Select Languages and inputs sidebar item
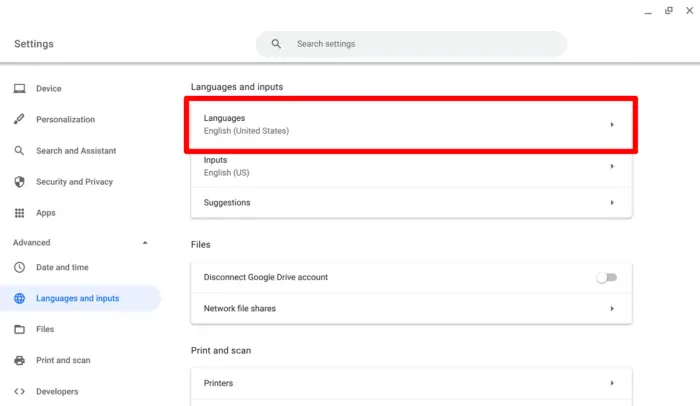Screen dimensions: 700x406 pyautogui.click(x=80, y=298)
